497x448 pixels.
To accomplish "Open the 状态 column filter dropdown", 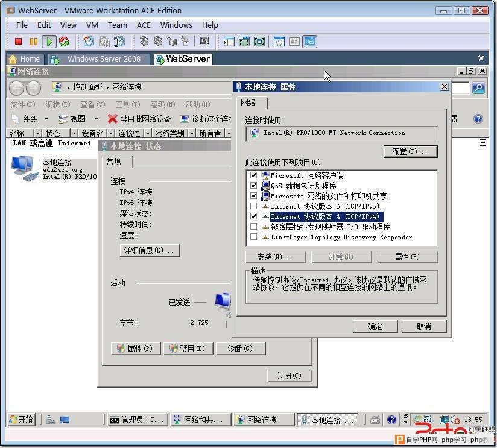I will click(x=74, y=133).
